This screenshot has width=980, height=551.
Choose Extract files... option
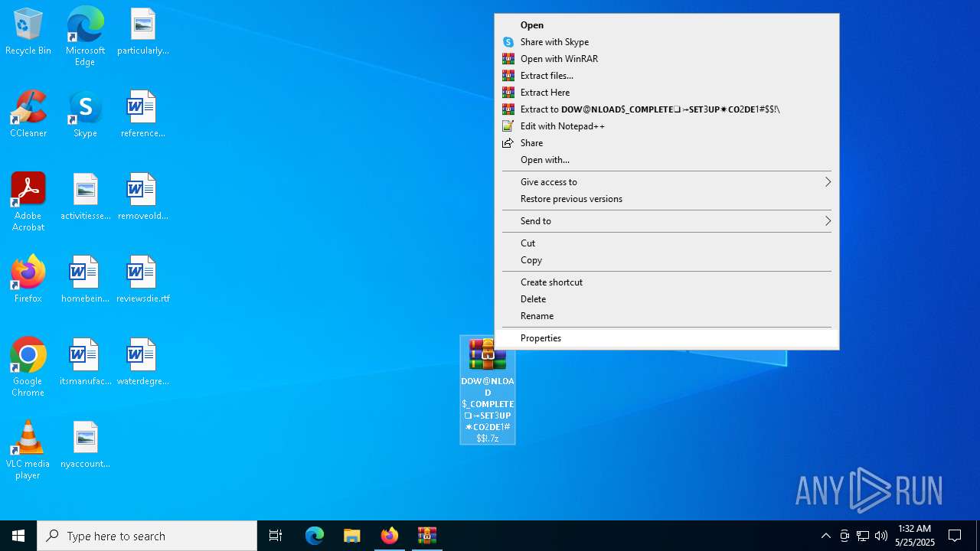667,76
